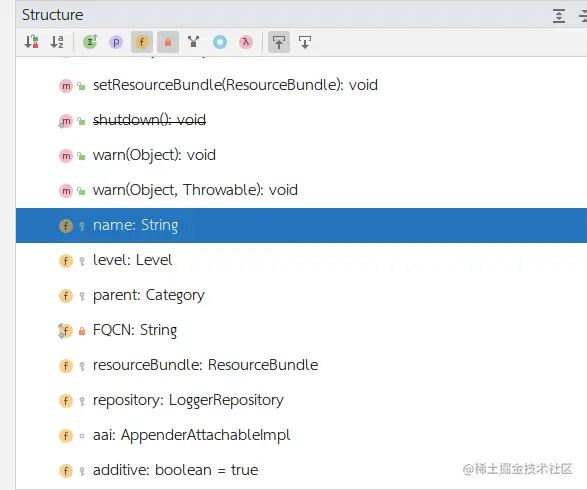Sort members by visibility
Screen dimensions: 587x490
tap(31, 42)
